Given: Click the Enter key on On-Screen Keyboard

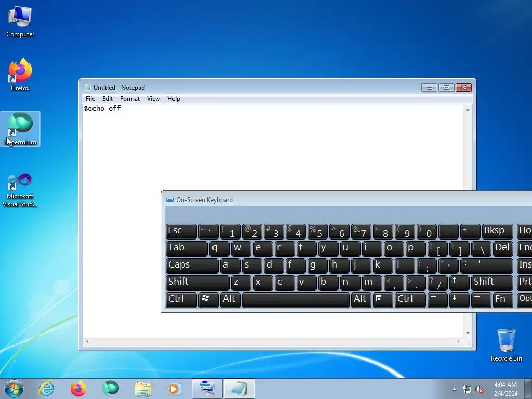Looking at the screenshot, I should (x=486, y=265).
